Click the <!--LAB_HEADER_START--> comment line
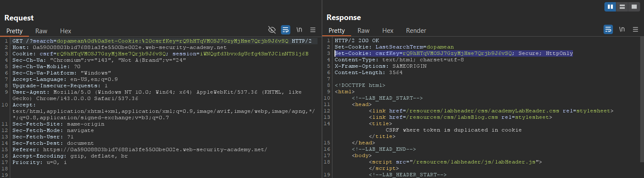 coord(407,175)
